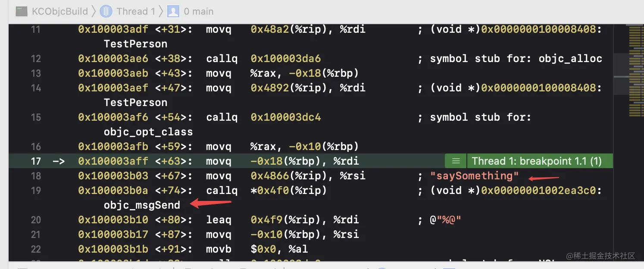644x269 pixels.
Task: Click address 0x100003b10 on line 20
Action: pos(113,220)
